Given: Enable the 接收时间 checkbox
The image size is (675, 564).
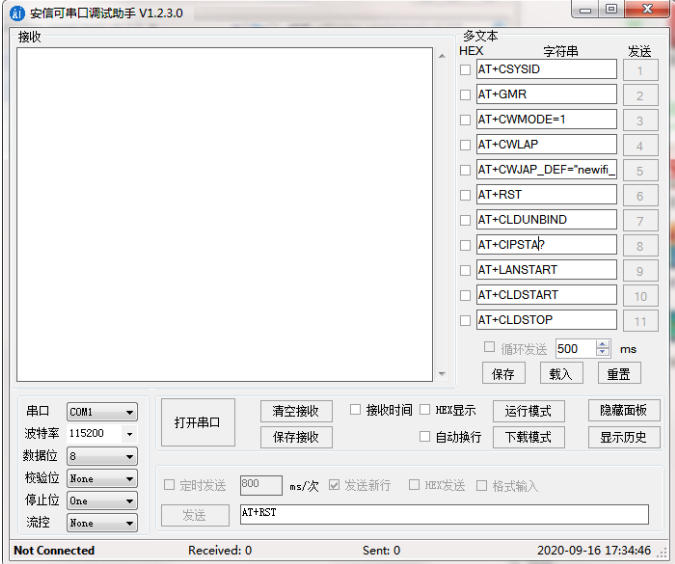Looking at the screenshot, I should pos(355,410).
